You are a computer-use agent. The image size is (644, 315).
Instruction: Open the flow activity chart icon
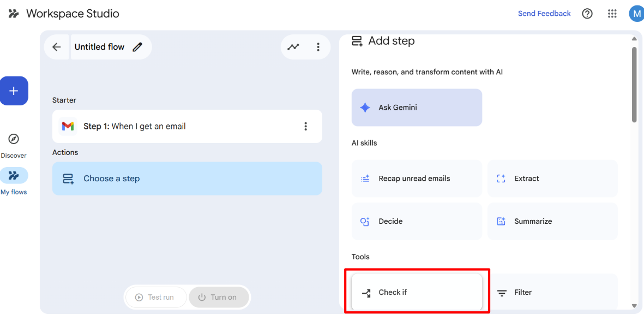(x=293, y=47)
